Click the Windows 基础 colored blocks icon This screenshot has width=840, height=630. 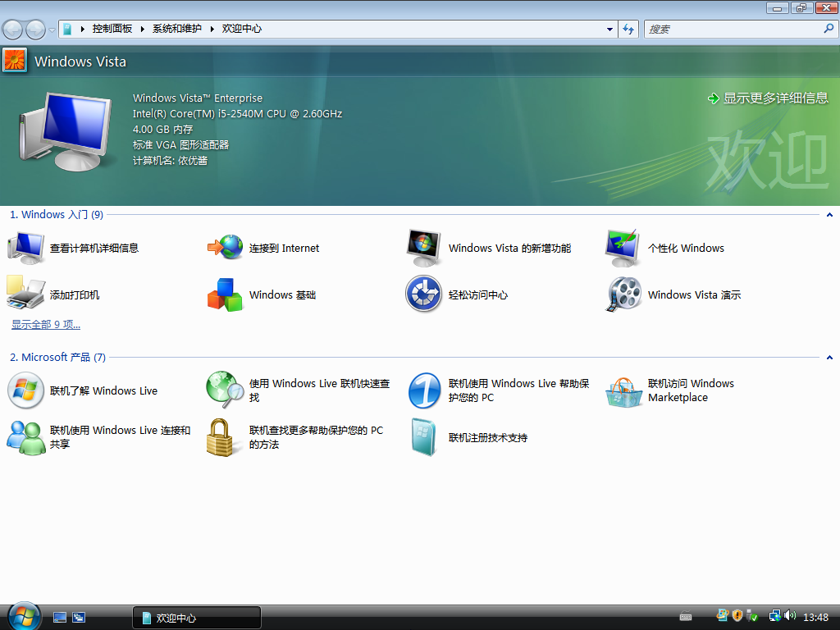click(x=225, y=294)
